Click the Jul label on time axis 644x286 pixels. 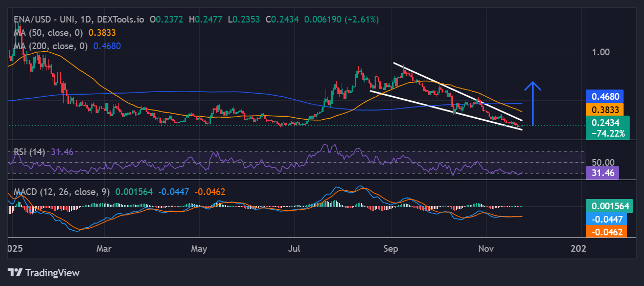click(295, 248)
